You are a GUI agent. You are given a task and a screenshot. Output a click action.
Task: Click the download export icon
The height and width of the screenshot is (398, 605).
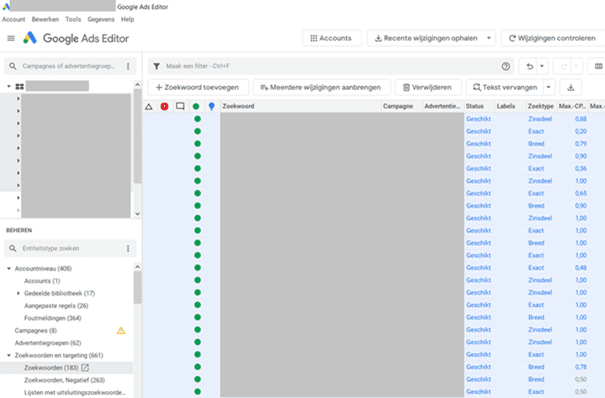point(571,88)
